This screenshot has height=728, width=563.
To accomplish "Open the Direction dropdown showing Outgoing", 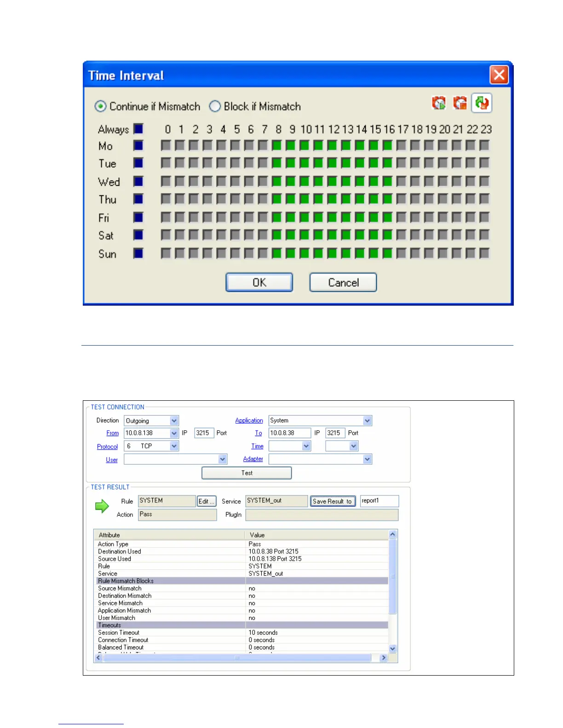I will tap(174, 421).
